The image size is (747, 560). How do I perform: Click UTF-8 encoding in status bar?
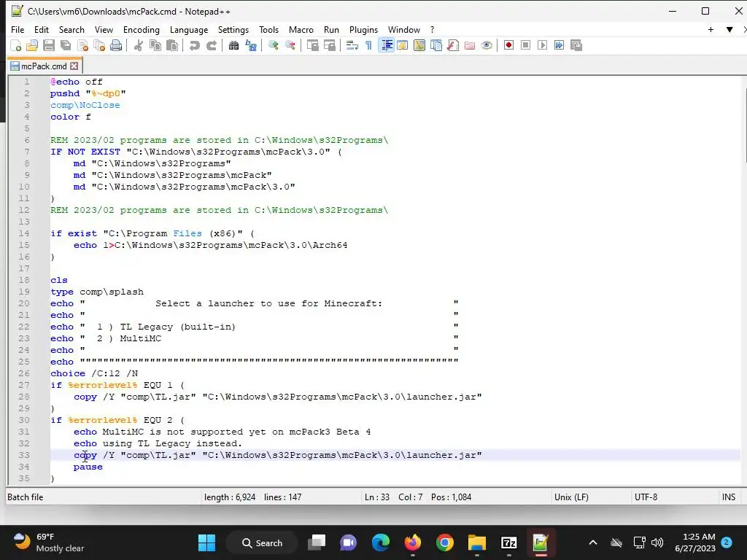pos(646,497)
